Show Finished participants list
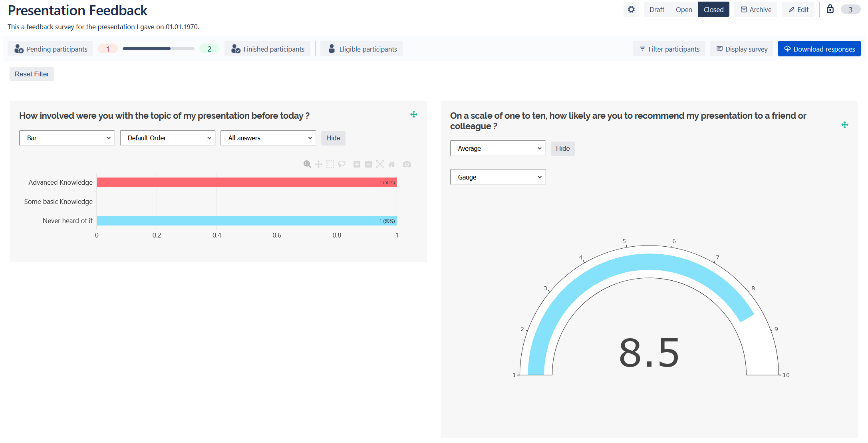The width and height of the screenshot is (868, 443). (x=267, y=49)
